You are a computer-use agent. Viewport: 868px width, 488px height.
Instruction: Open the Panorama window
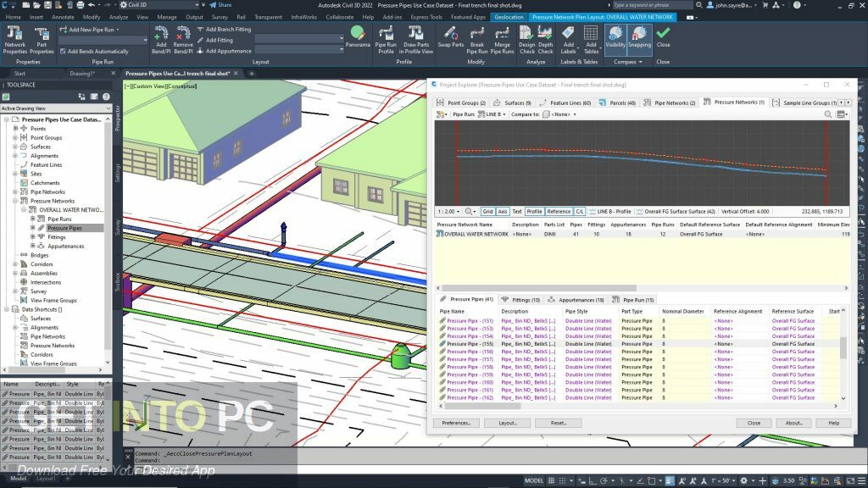tap(358, 36)
